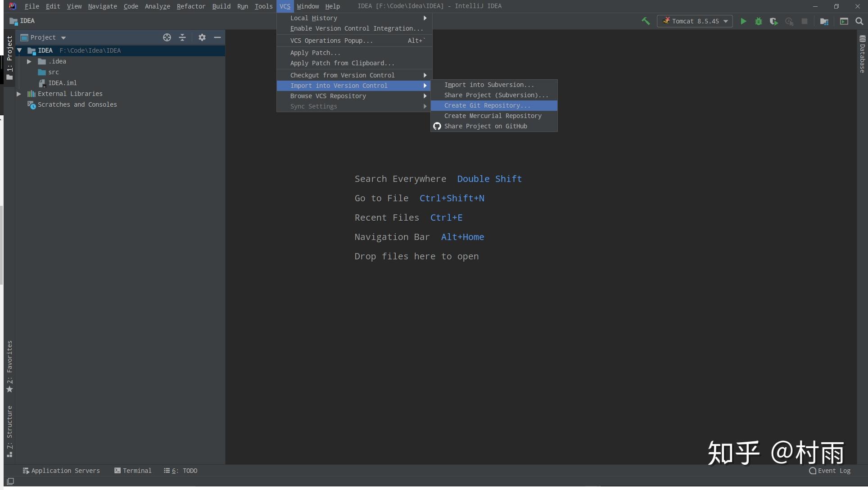
Task: Open the Project panel settings gear
Action: pos(202,37)
